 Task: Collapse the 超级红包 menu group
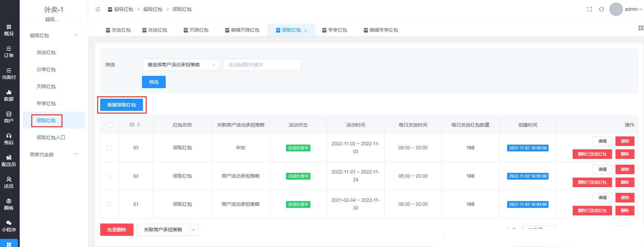(x=54, y=35)
